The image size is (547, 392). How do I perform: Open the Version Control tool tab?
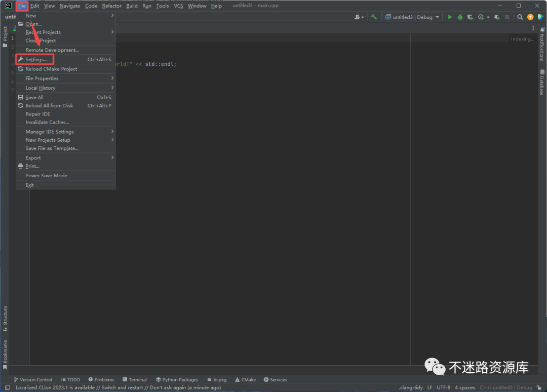[x=33, y=379]
